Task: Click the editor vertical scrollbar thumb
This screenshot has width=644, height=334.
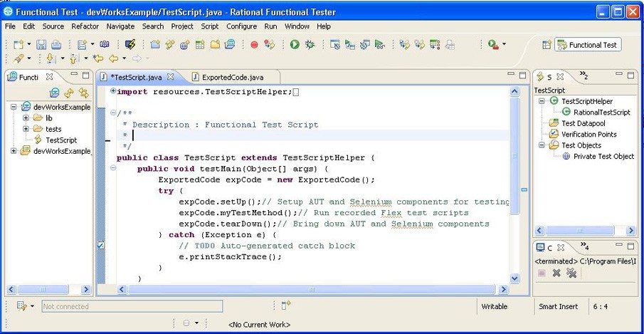Action: pos(514,155)
